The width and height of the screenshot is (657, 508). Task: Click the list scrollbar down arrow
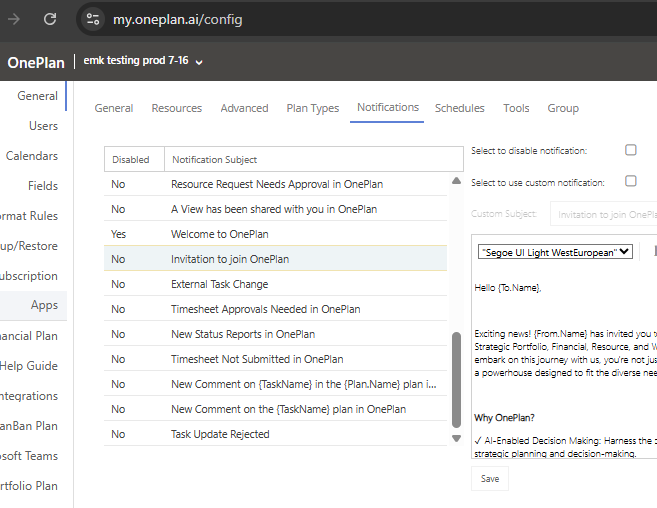tap(457, 438)
